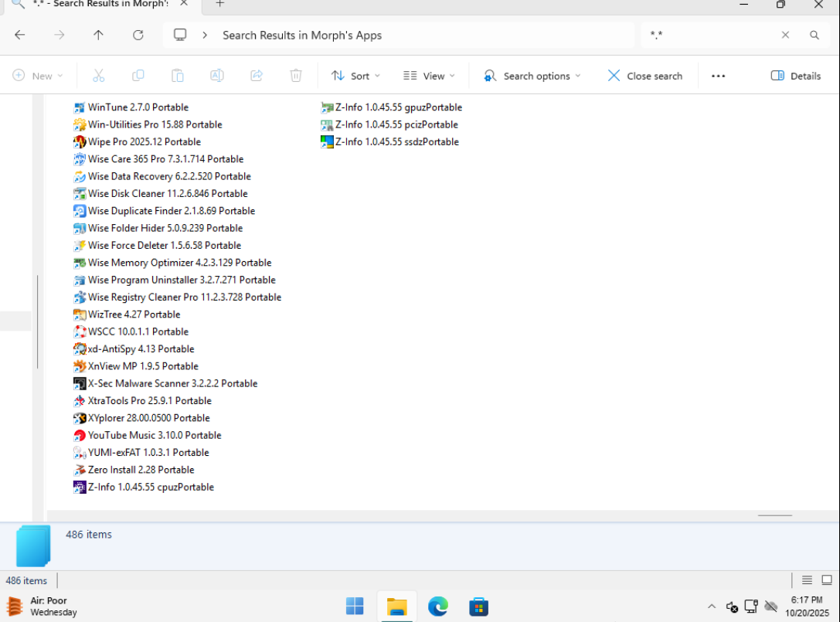Viewport: 840px width, 622px height.
Task: Open the View dropdown
Action: (429, 76)
